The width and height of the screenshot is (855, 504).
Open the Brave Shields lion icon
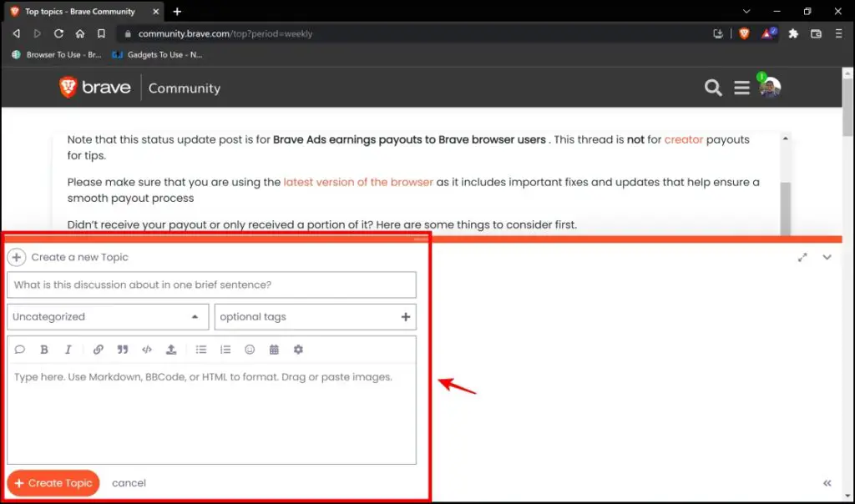pyautogui.click(x=744, y=33)
